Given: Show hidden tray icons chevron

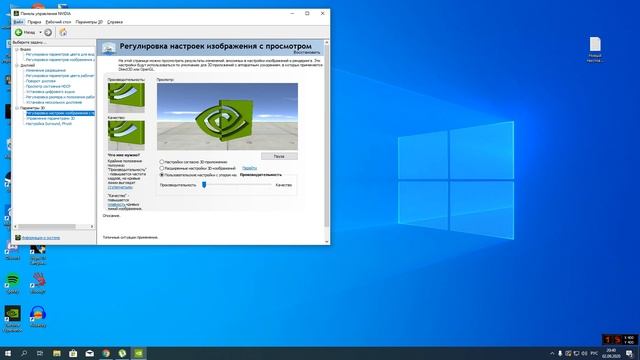Looking at the screenshot, I should (x=552, y=353).
